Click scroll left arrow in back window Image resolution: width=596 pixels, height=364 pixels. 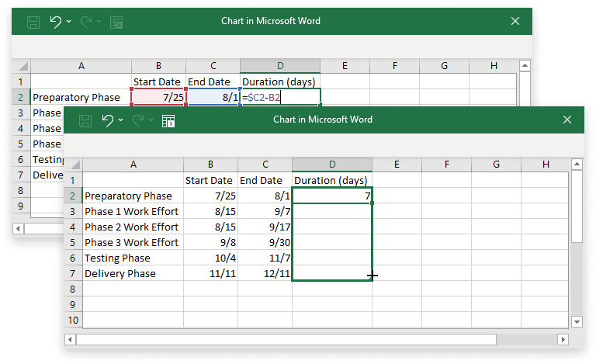tap(18, 229)
